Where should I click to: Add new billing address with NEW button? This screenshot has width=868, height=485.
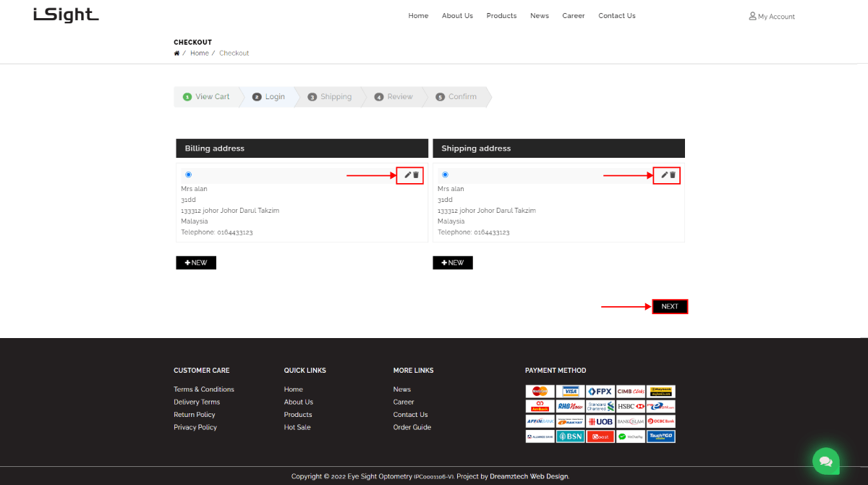[x=196, y=263]
